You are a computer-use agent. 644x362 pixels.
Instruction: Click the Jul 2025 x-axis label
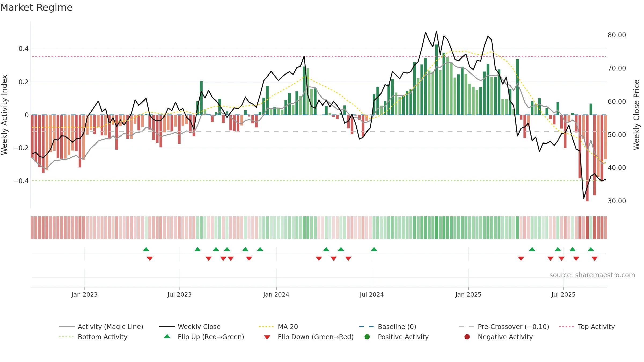(563, 294)
